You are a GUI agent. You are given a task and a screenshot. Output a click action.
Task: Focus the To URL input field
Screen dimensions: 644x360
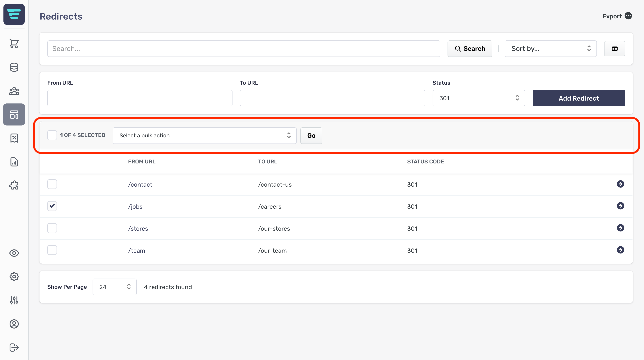[333, 98]
